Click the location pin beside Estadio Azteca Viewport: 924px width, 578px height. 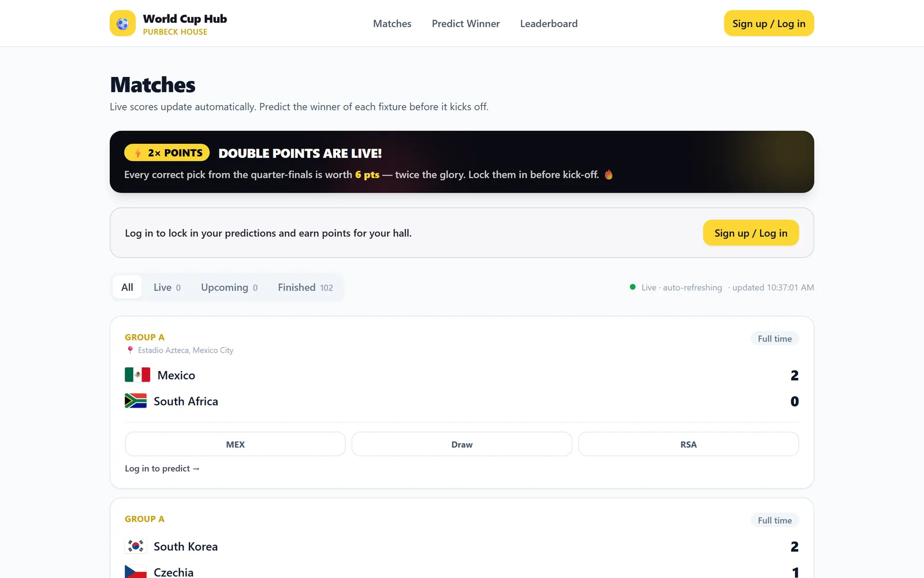130,350
